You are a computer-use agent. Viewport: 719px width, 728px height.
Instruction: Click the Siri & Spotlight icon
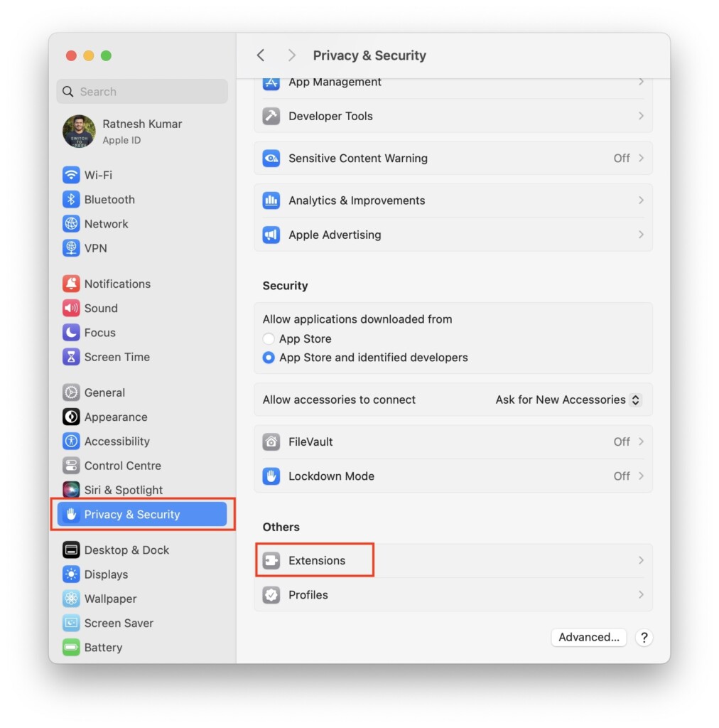[x=71, y=490]
